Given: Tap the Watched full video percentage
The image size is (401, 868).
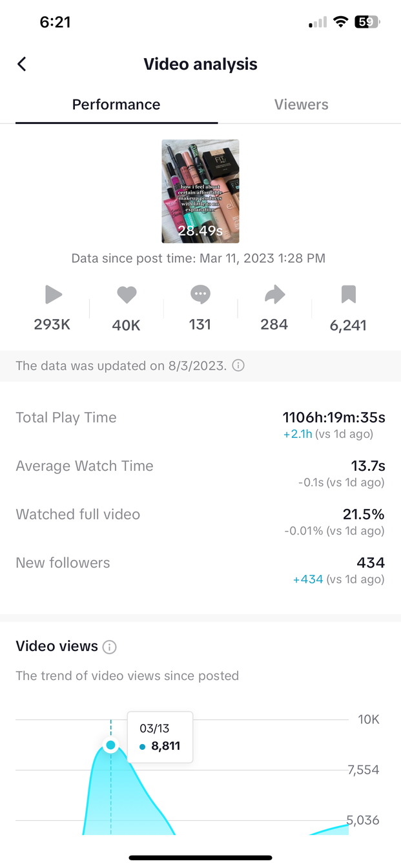Looking at the screenshot, I should pos(363,515).
